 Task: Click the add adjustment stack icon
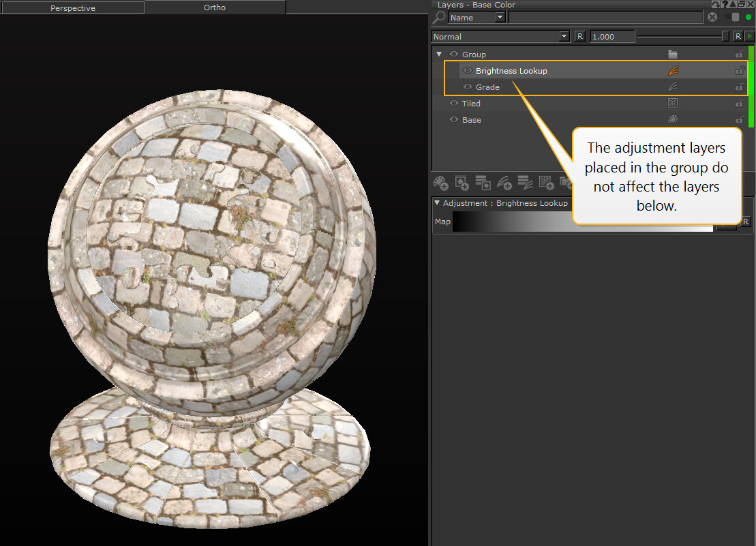tap(526, 183)
